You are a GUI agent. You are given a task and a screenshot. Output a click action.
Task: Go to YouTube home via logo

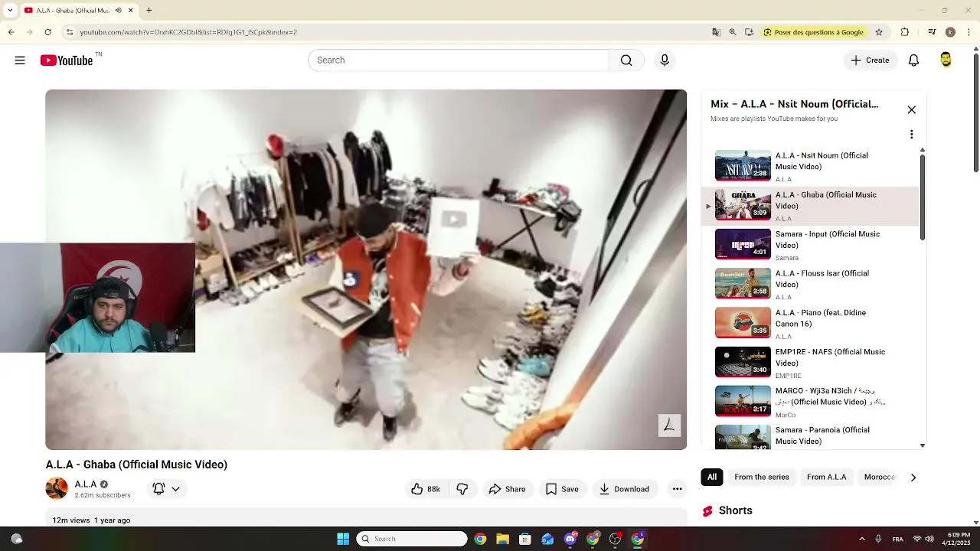click(67, 60)
